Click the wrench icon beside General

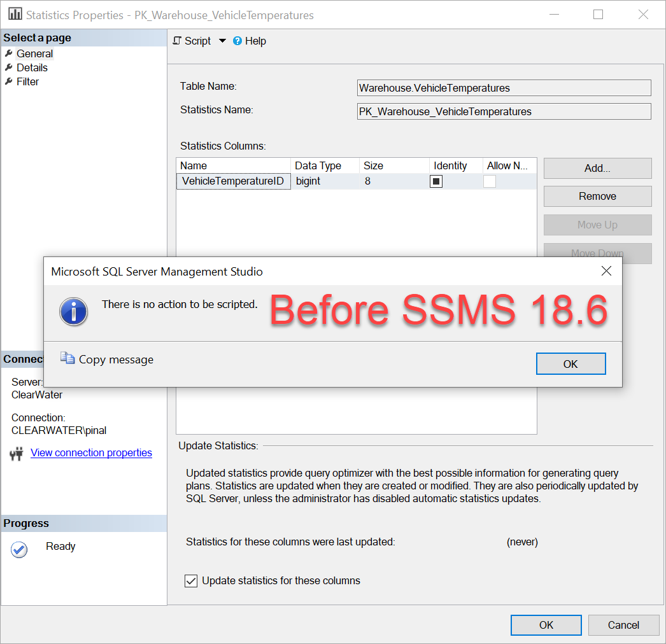coord(8,53)
